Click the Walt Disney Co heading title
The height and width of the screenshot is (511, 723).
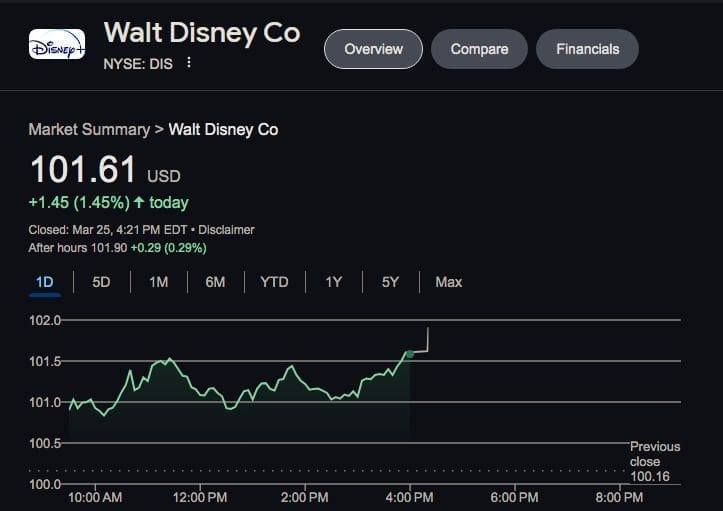[x=201, y=33]
